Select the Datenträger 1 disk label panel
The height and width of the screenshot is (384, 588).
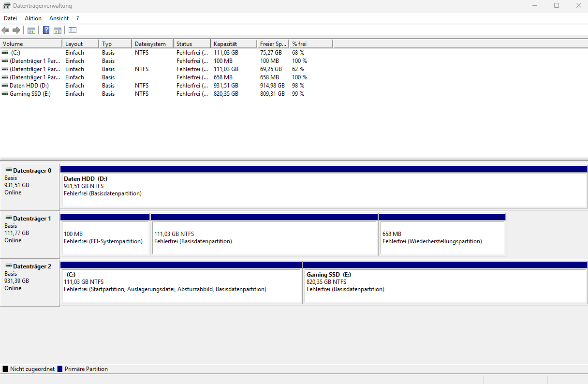coord(30,234)
